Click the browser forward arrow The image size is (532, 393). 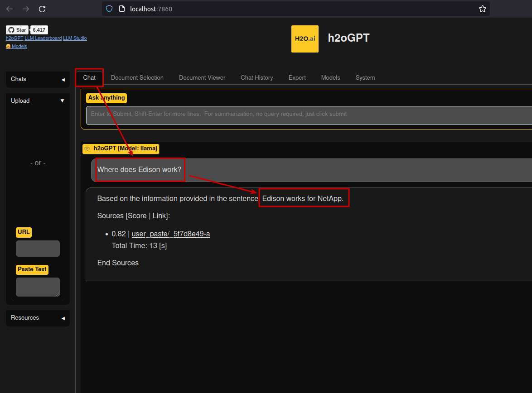tap(26, 9)
